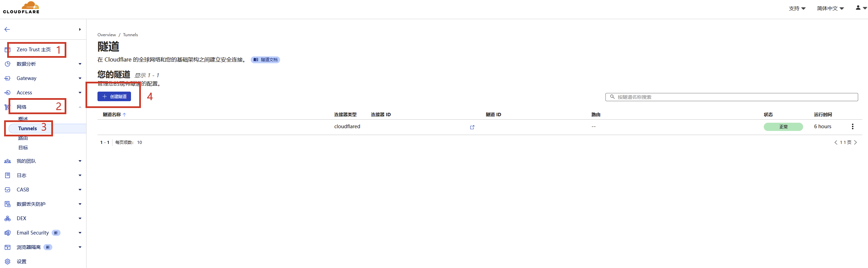The width and height of the screenshot is (868, 268).
Task: Click the 数据丢失防护 icon
Action: pos(8,204)
